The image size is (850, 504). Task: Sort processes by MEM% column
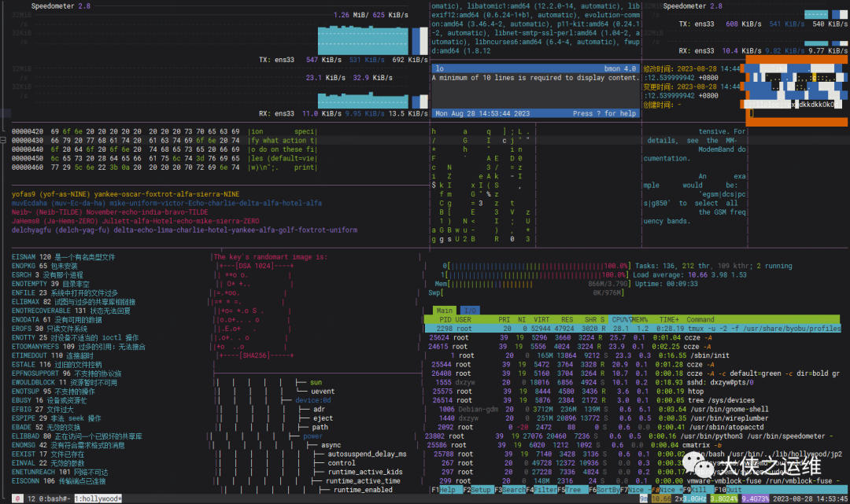(x=640, y=319)
